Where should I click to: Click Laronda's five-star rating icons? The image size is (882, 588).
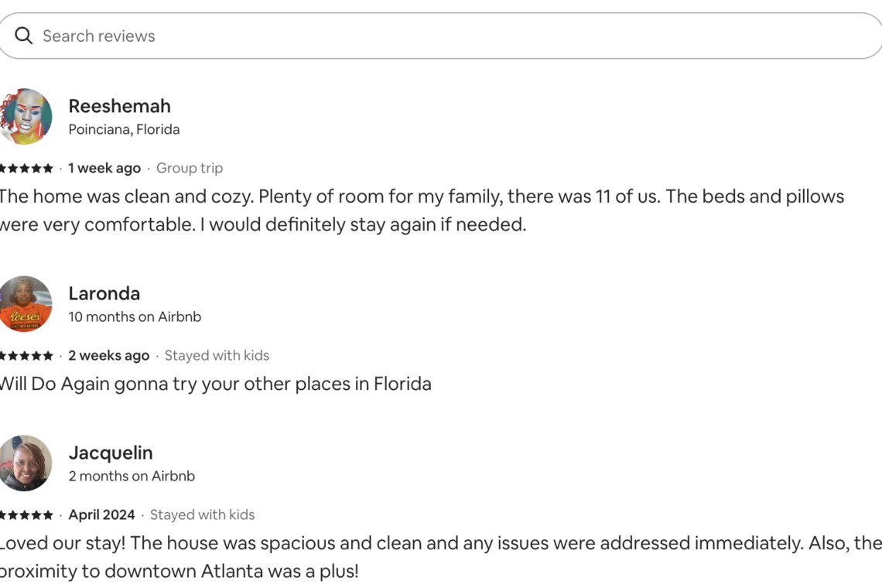point(27,356)
